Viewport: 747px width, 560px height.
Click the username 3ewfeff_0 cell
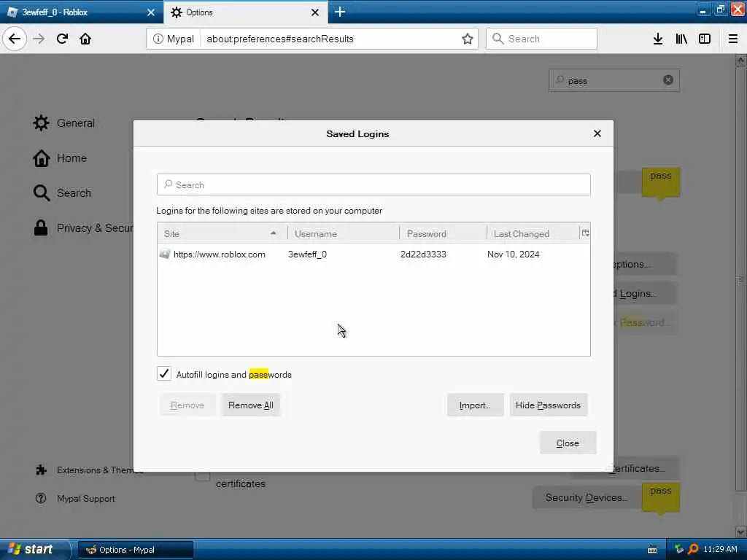[307, 254]
